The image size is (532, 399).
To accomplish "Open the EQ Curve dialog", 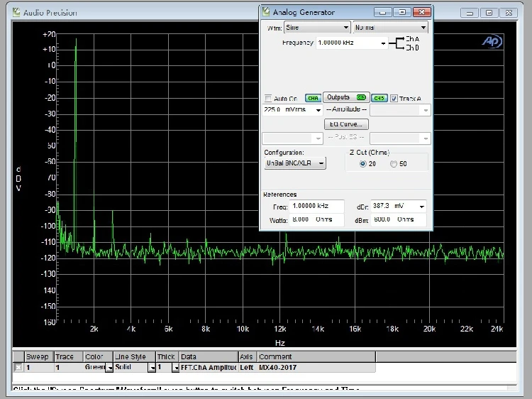I will 346,124.
